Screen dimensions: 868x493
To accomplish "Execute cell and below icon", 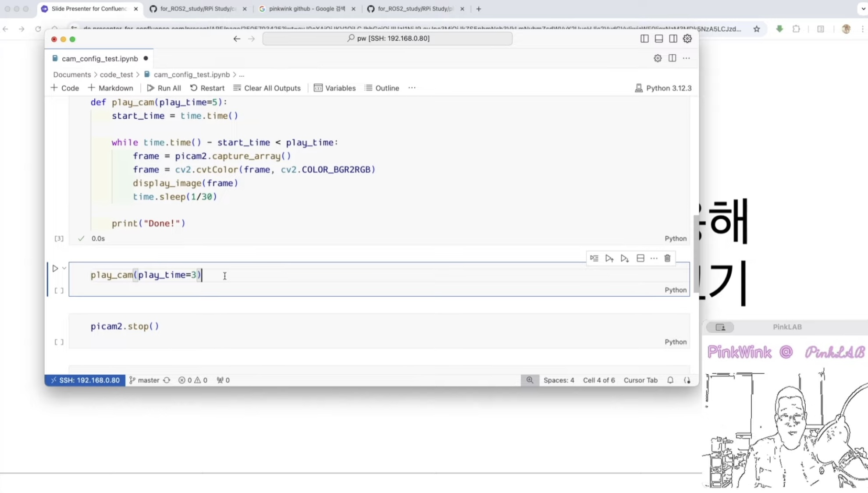I will click(625, 259).
